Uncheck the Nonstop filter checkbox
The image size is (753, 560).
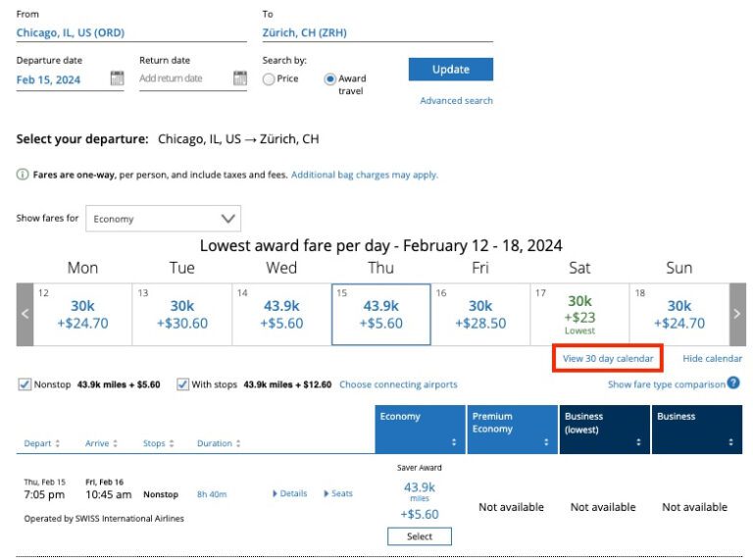[25, 384]
